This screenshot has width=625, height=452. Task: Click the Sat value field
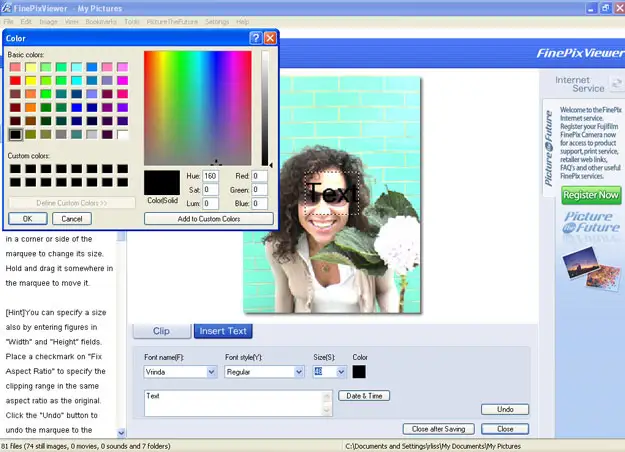click(210, 190)
